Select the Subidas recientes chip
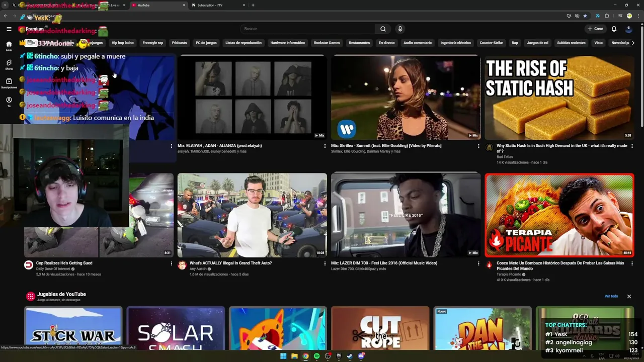The image size is (644, 362). pos(572,43)
